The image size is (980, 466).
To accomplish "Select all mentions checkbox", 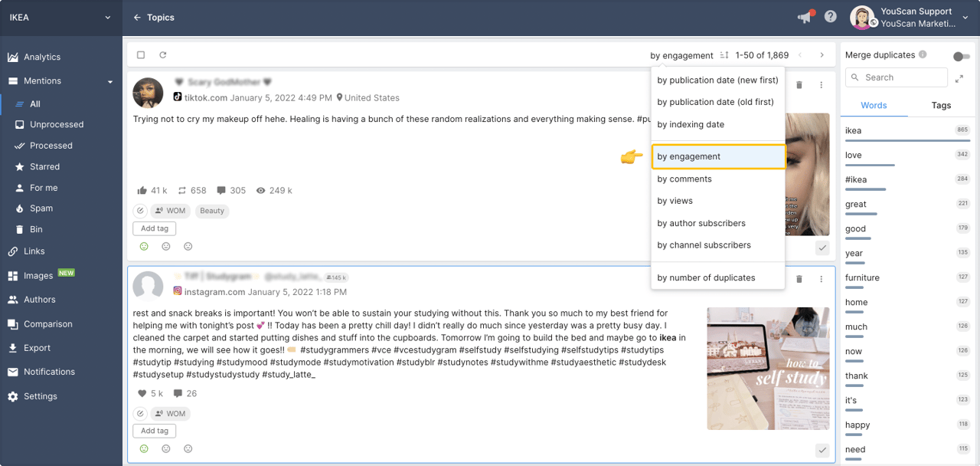I will (141, 54).
